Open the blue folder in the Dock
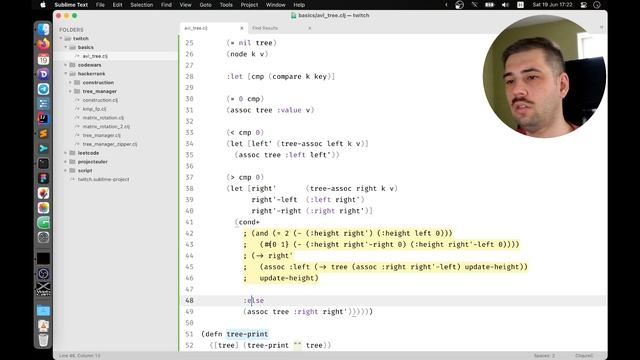 point(43,311)
